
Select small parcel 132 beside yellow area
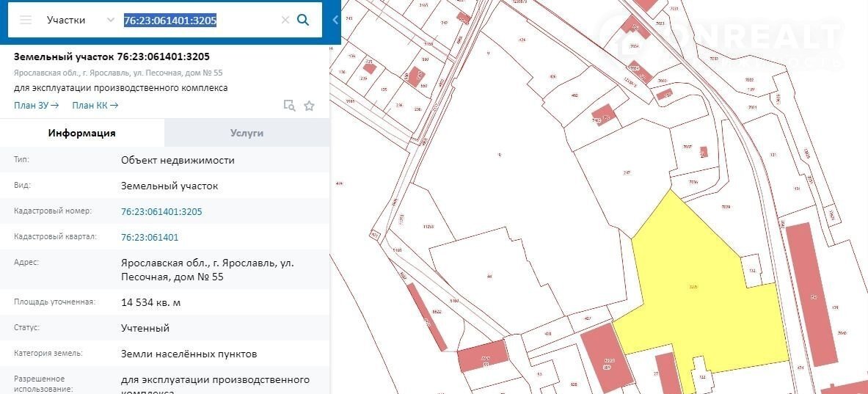[x=752, y=270]
